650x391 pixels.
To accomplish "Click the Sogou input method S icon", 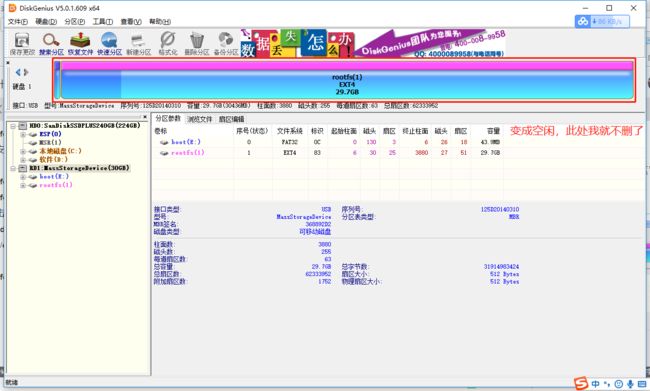I will click(x=581, y=384).
